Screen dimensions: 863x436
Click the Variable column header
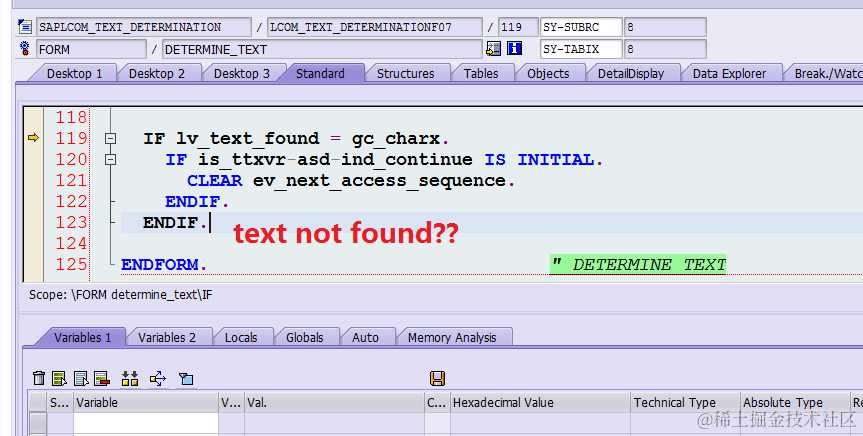point(146,402)
